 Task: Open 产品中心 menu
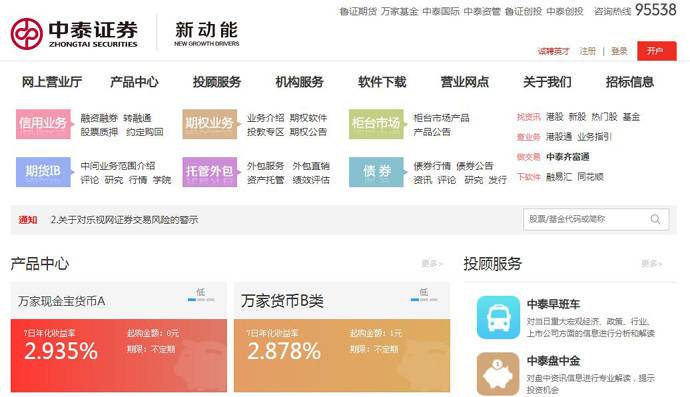pos(134,82)
